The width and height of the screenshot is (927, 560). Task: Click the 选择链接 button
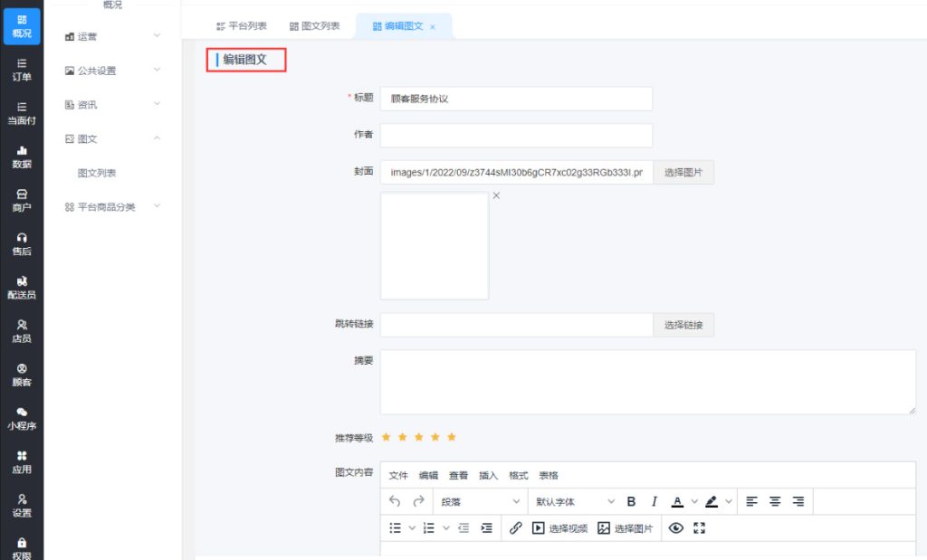click(683, 325)
